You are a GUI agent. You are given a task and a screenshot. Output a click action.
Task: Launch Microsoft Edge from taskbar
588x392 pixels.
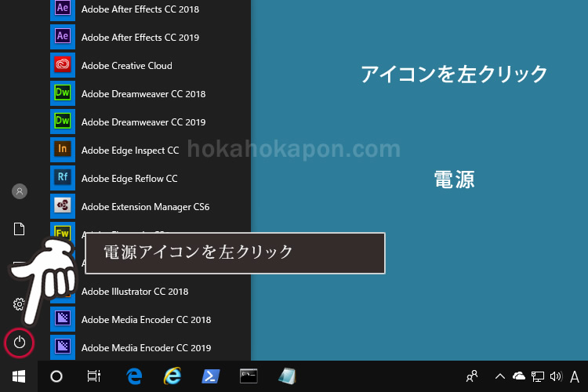134,376
